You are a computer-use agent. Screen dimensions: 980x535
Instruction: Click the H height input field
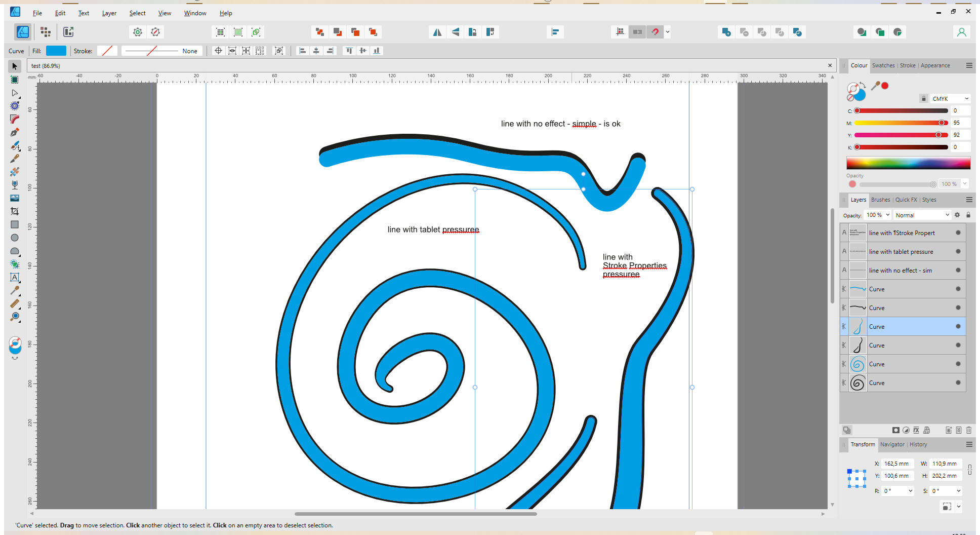pos(945,476)
